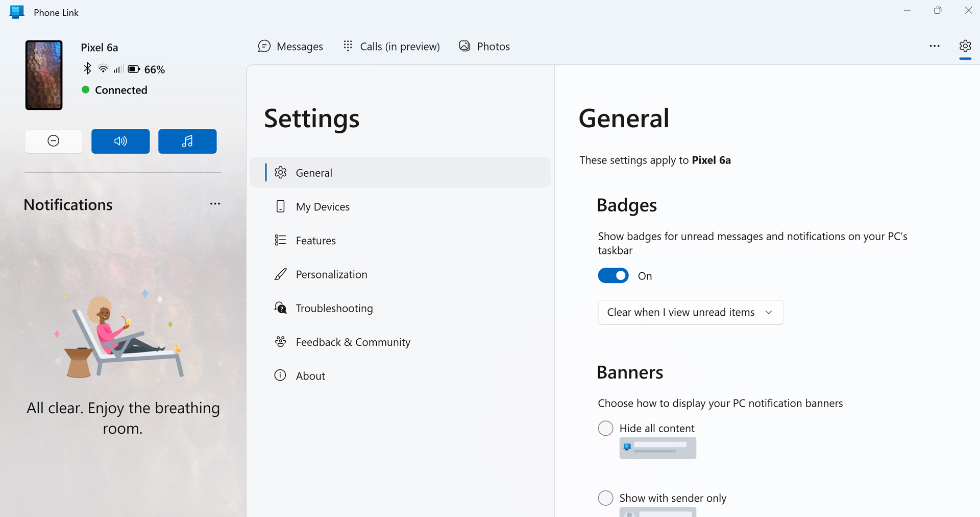The image size is (980, 517).
Task: Turn off the Badges toggle switch
Action: coord(613,276)
